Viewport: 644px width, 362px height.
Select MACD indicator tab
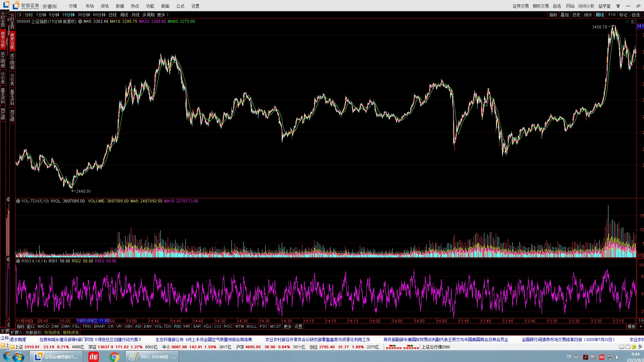tap(43, 326)
